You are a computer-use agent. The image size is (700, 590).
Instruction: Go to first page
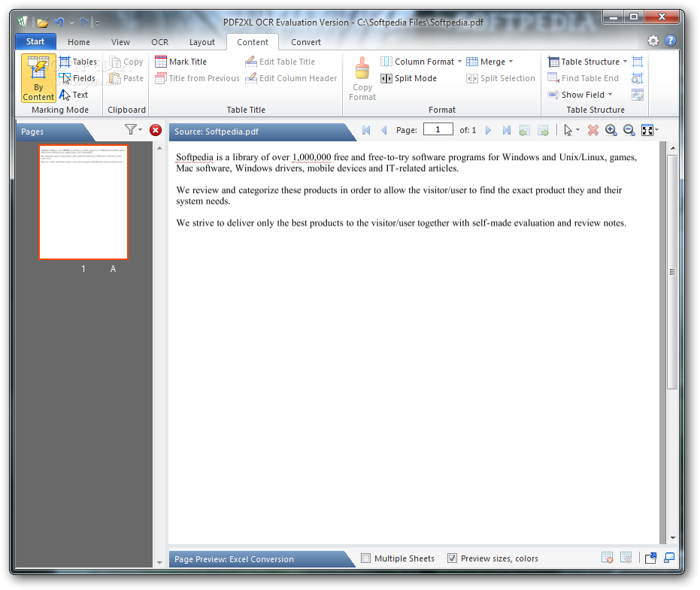coord(366,130)
